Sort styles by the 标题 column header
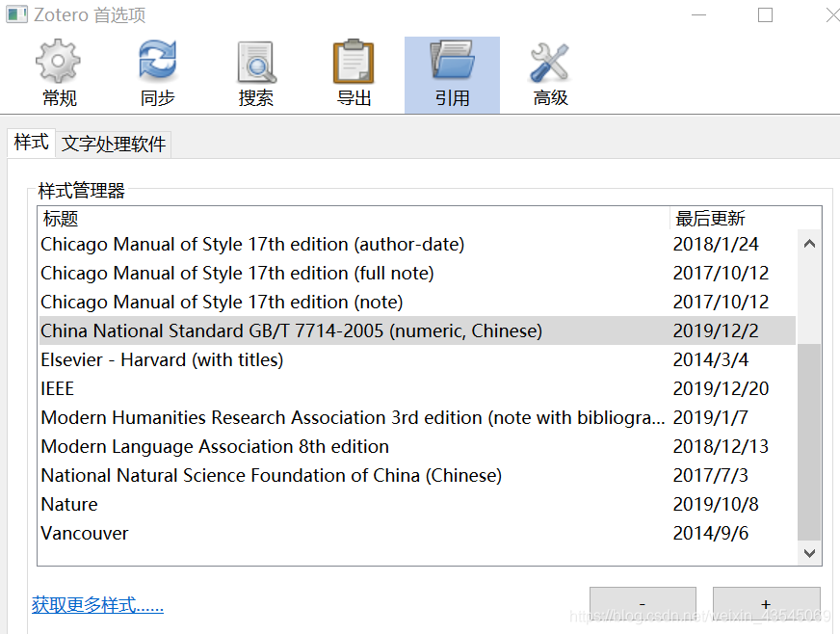840x634 pixels. point(354,219)
